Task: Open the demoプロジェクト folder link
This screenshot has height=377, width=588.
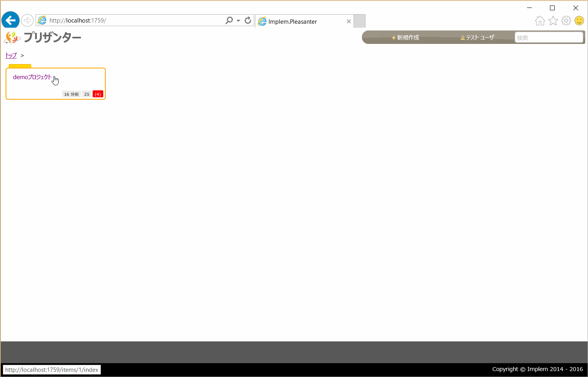Action: tap(32, 77)
